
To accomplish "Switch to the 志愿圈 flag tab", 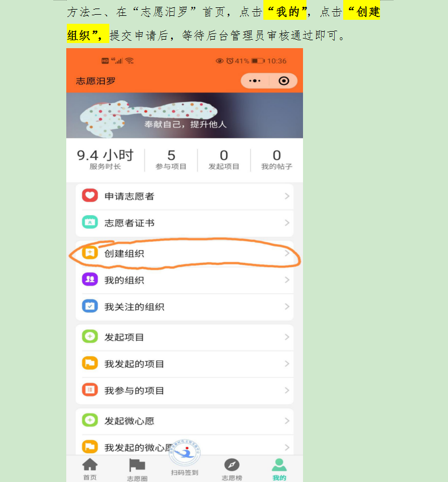I will tap(137, 470).
